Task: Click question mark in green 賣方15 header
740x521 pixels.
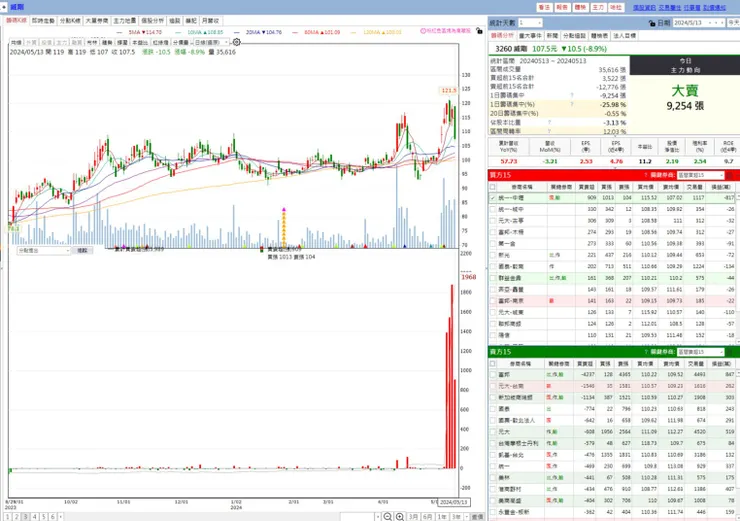Action: point(646,352)
